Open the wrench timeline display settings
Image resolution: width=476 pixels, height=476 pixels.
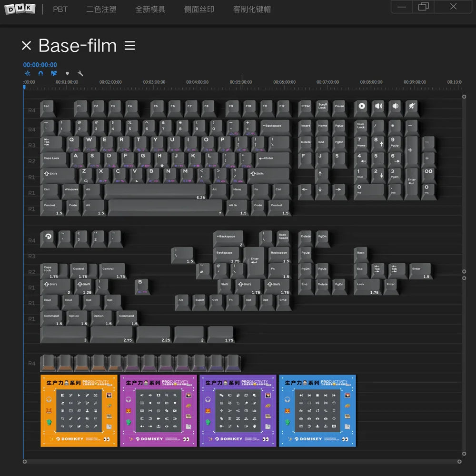coord(80,73)
